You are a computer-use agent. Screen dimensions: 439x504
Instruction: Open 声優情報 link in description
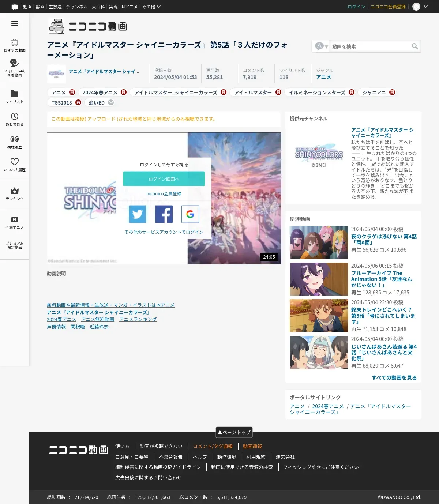pyautogui.click(x=56, y=327)
